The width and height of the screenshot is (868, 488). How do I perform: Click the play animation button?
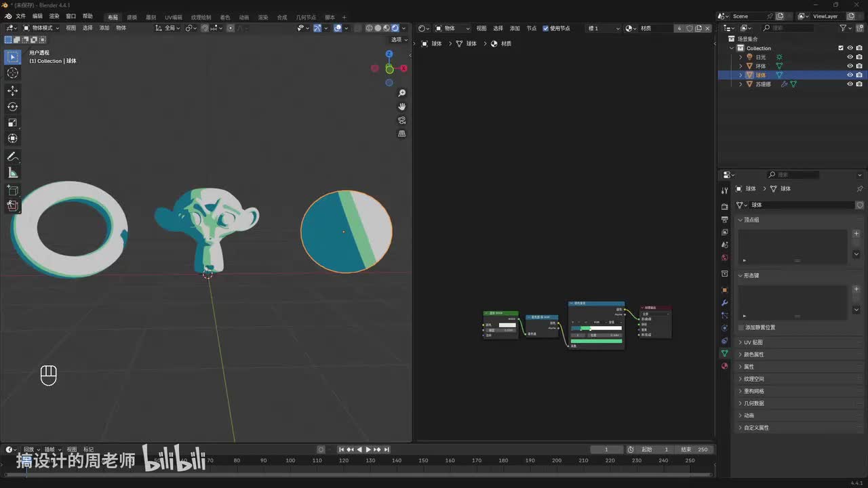(x=368, y=449)
